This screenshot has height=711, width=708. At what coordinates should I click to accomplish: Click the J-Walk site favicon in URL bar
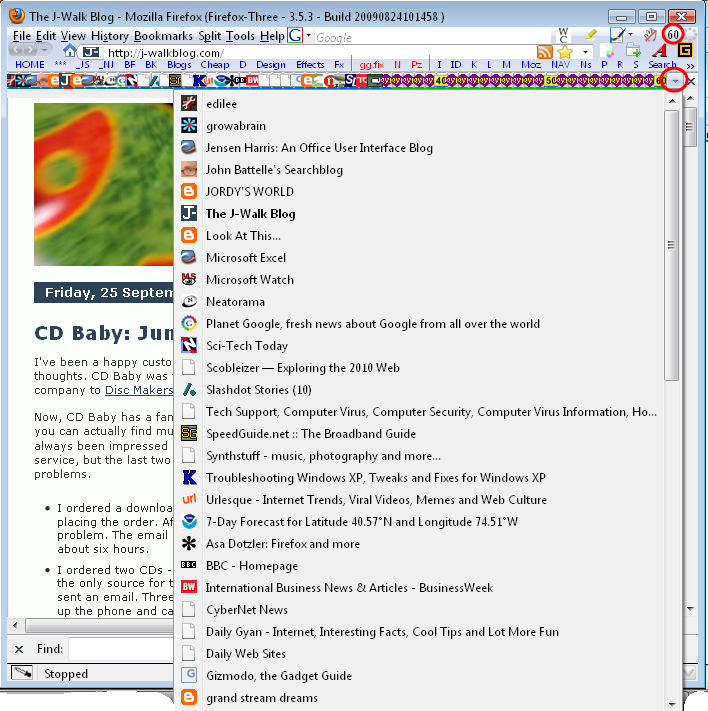(91, 52)
